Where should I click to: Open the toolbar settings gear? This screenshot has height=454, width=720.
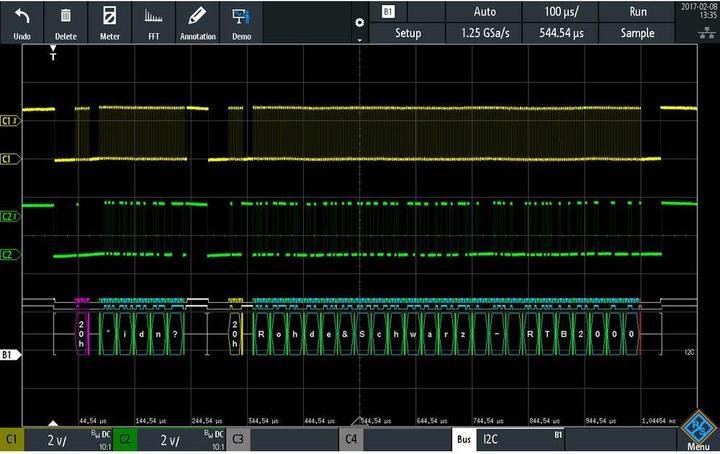pos(360,22)
